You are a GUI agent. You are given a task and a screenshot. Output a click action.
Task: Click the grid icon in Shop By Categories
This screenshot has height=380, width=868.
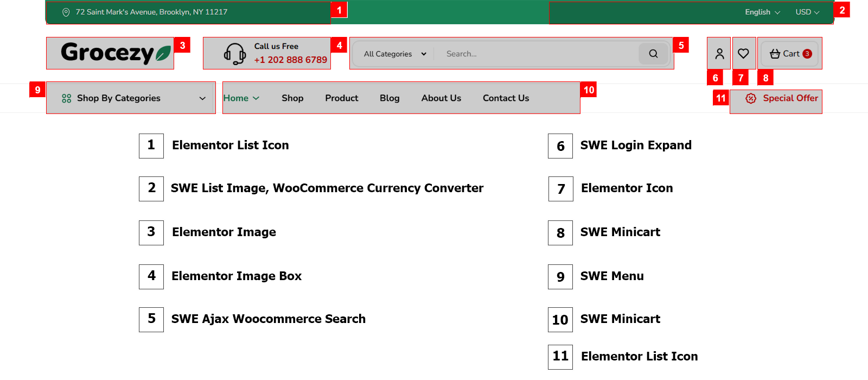(67, 98)
